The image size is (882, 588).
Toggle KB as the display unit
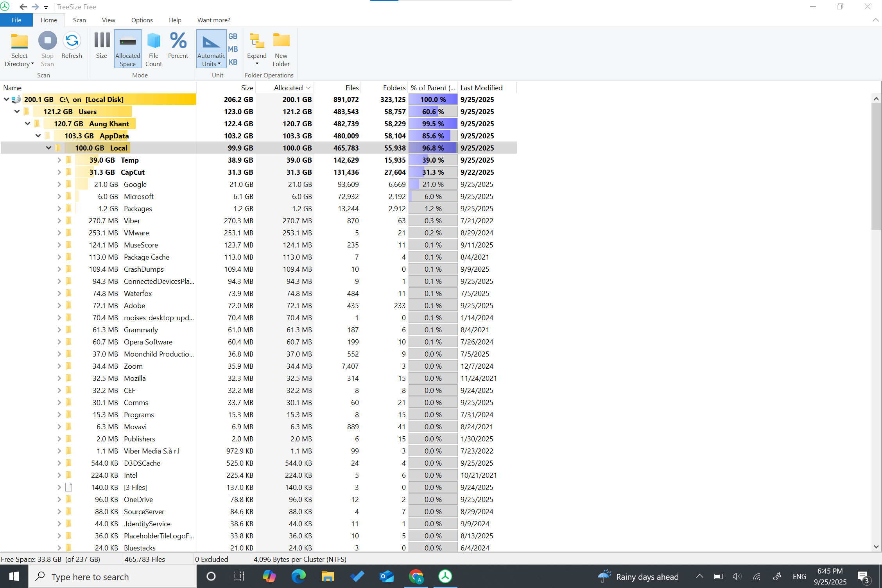(x=233, y=61)
